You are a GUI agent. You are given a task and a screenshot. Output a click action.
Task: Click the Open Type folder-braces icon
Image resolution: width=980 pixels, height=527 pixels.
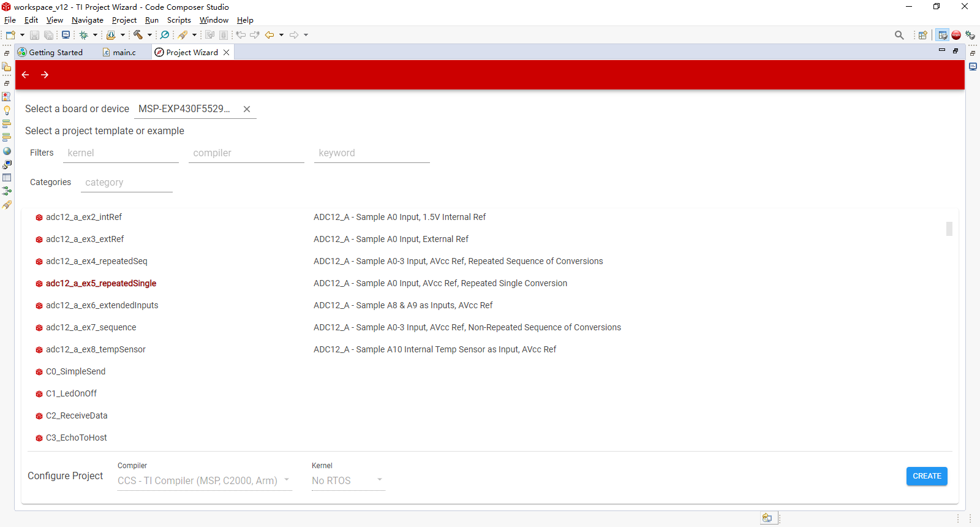tap(111, 35)
